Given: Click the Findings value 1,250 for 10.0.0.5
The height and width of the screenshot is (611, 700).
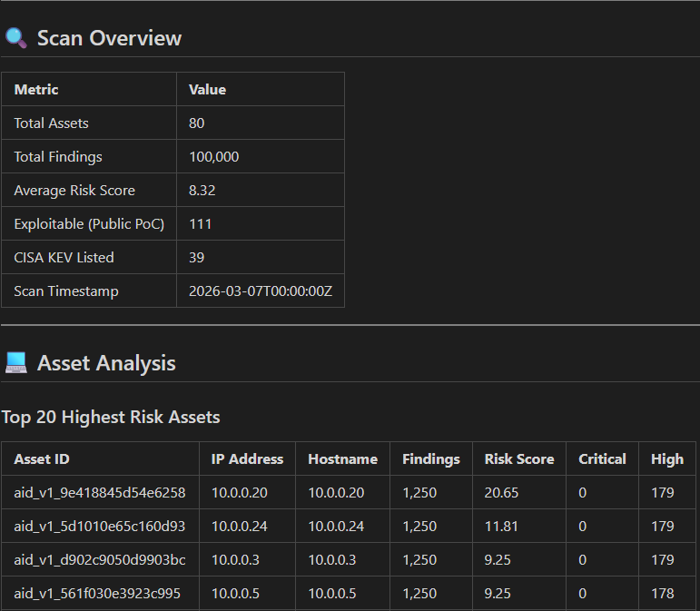Looking at the screenshot, I should [x=419, y=593].
